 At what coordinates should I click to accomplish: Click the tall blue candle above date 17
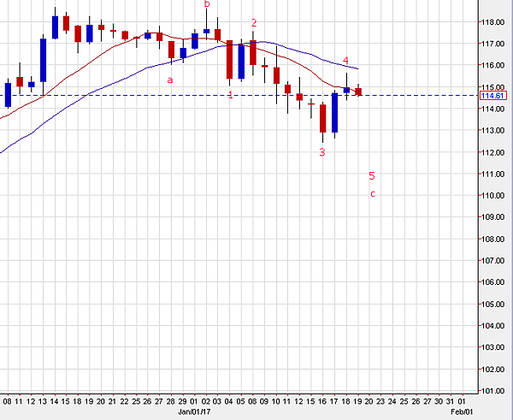tap(334, 113)
